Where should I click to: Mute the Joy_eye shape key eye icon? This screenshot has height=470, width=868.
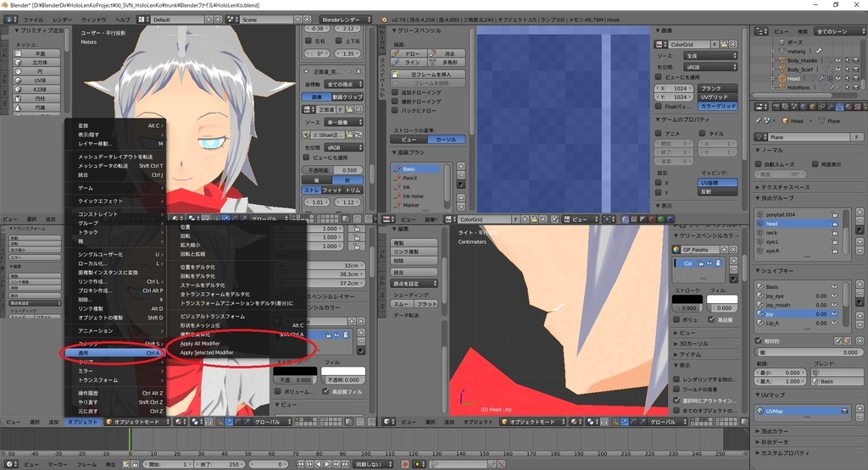[834, 296]
